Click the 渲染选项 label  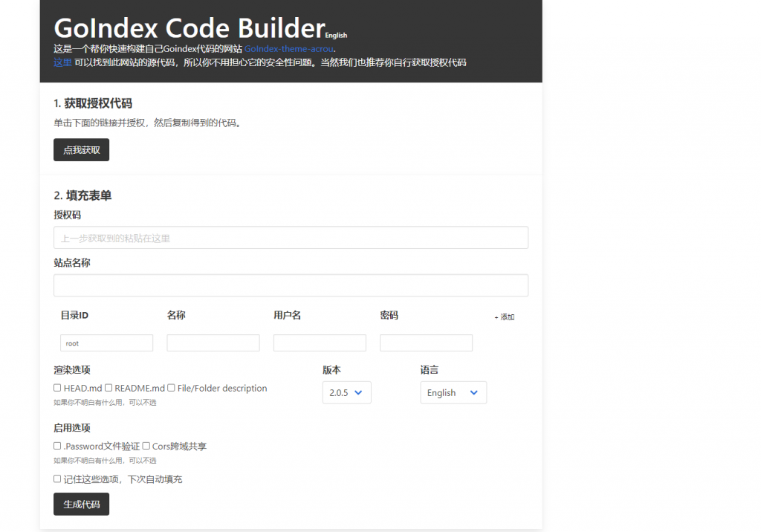(x=72, y=370)
